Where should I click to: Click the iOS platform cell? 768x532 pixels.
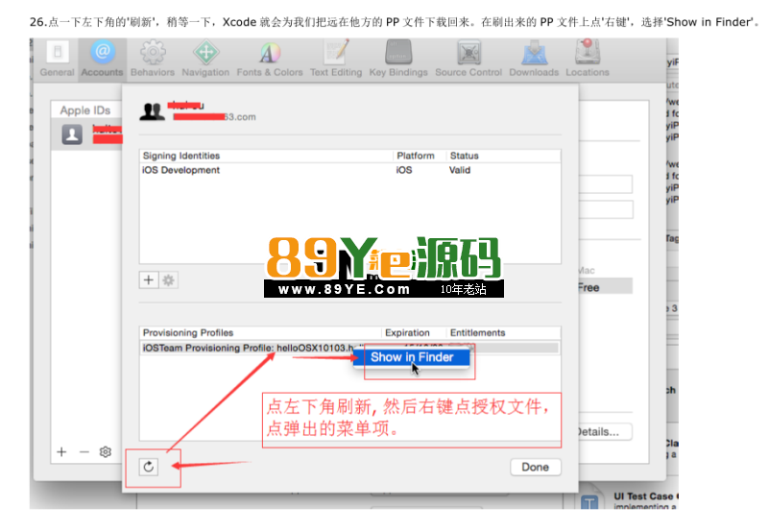coord(404,170)
